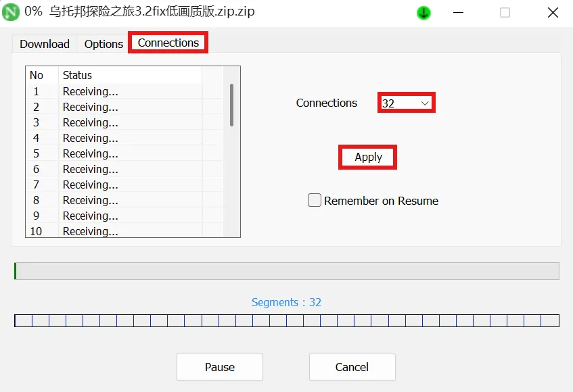Switch to the Download tab
Image resolution: width=573 pixels, height=392 pixels.
coord(45,44)
